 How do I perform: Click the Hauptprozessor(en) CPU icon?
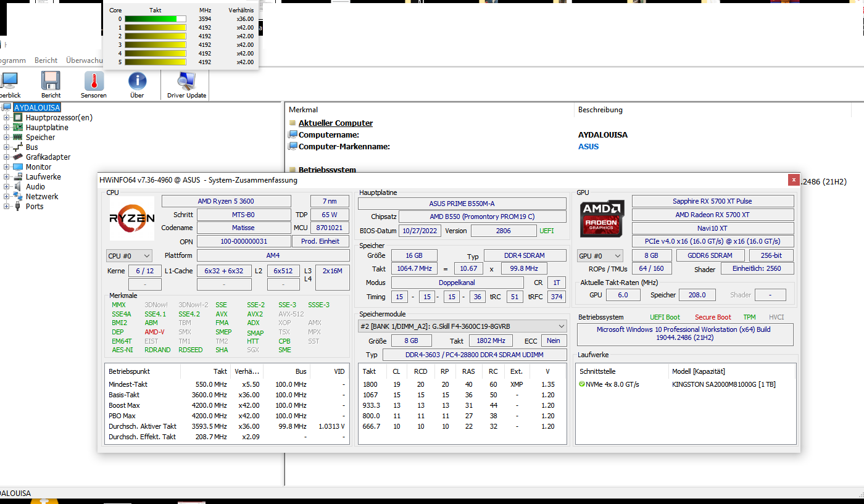[19, 117]
